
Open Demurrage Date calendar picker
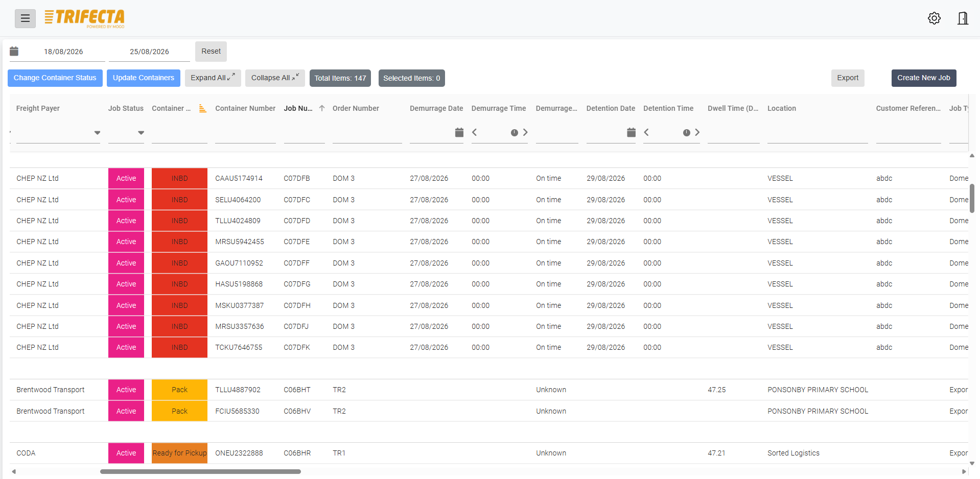[x=459, y=132]
